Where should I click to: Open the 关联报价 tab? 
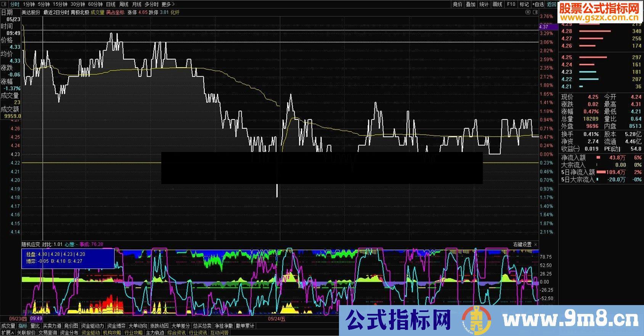click(26, 333)
